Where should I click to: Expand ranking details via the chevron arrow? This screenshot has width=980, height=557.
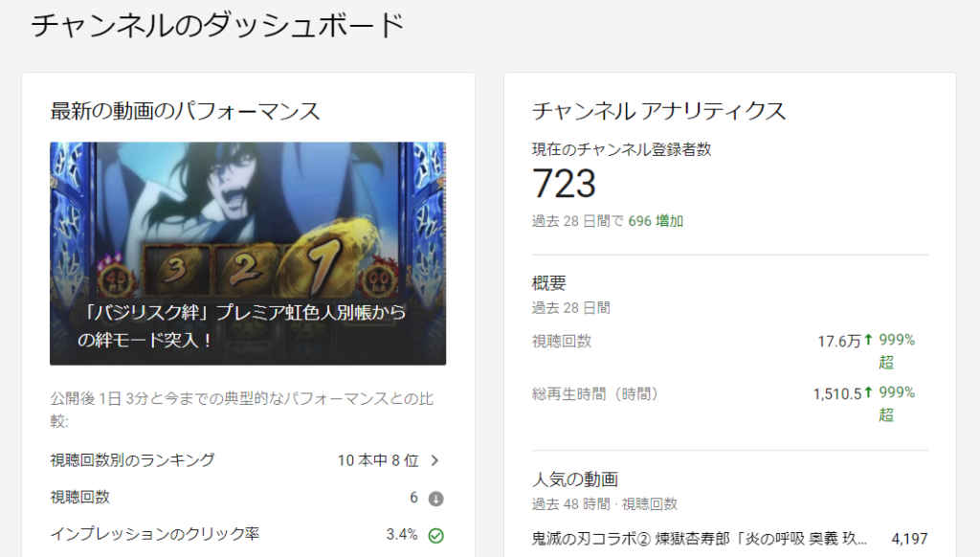coord(435,460)
